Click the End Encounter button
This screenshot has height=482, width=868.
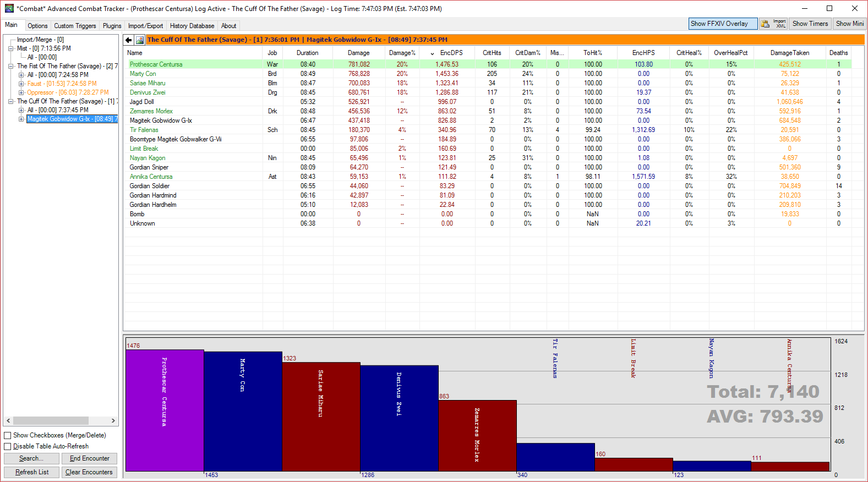click(x=90, y=458)
